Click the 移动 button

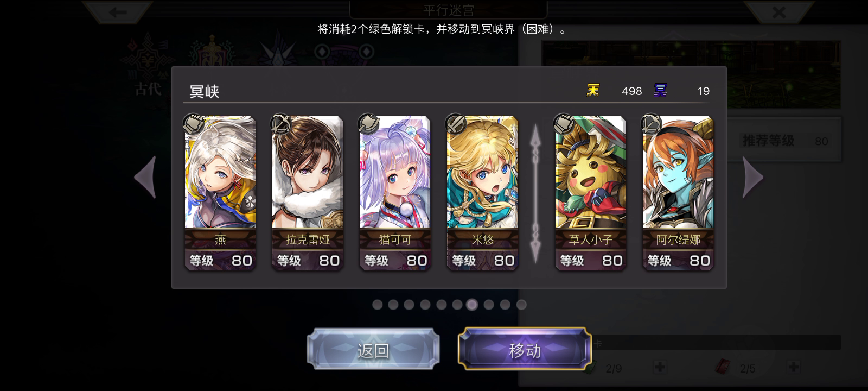coord(525,350)
